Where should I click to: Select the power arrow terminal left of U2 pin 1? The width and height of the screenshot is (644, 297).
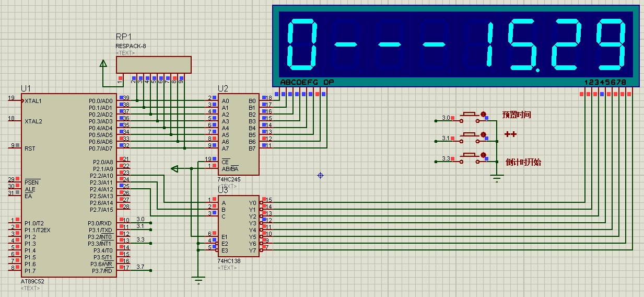(x=175, y=168)
